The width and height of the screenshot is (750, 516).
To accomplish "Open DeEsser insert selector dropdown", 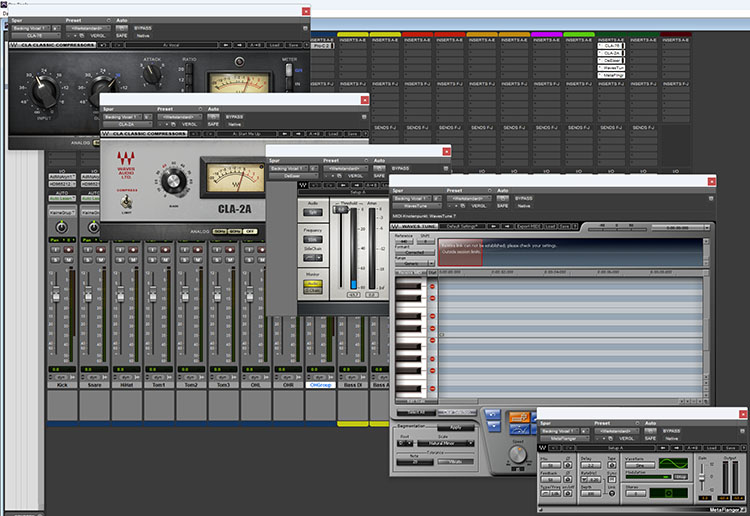I will point(294,176).
